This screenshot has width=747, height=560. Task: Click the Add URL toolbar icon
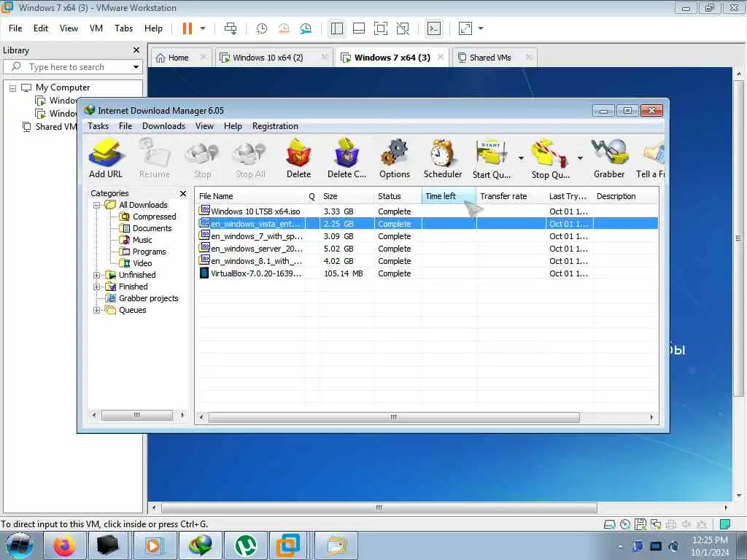coord(106,158)
